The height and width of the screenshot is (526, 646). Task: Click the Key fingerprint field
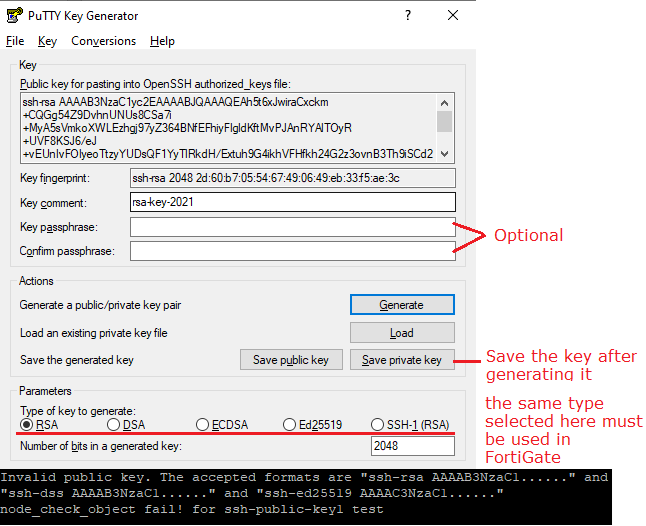pyautogui.click(x=293, y=178)
